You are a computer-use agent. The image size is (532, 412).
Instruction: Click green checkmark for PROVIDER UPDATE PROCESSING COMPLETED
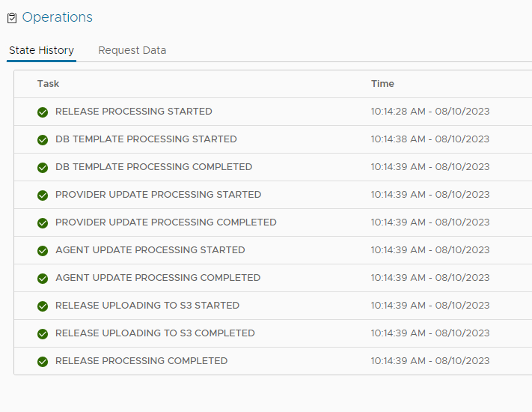click(x=43, y=222)
